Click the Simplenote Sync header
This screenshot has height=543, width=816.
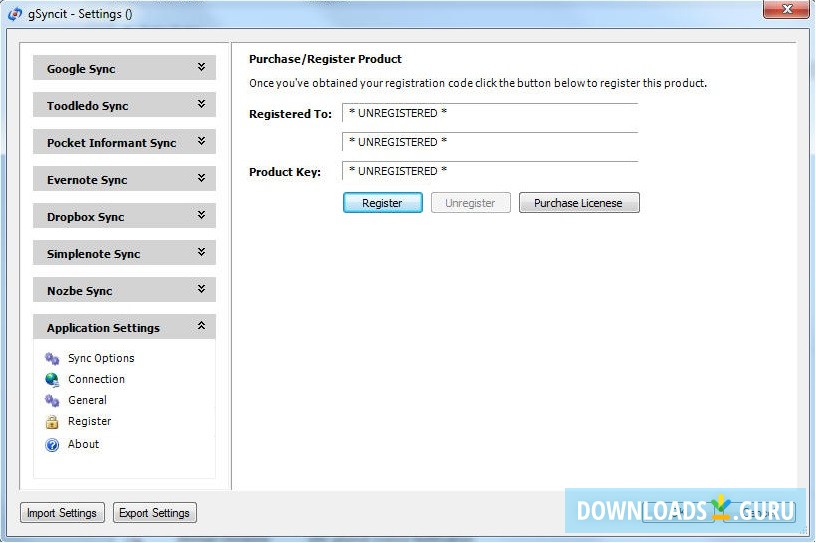pos(124,252)
